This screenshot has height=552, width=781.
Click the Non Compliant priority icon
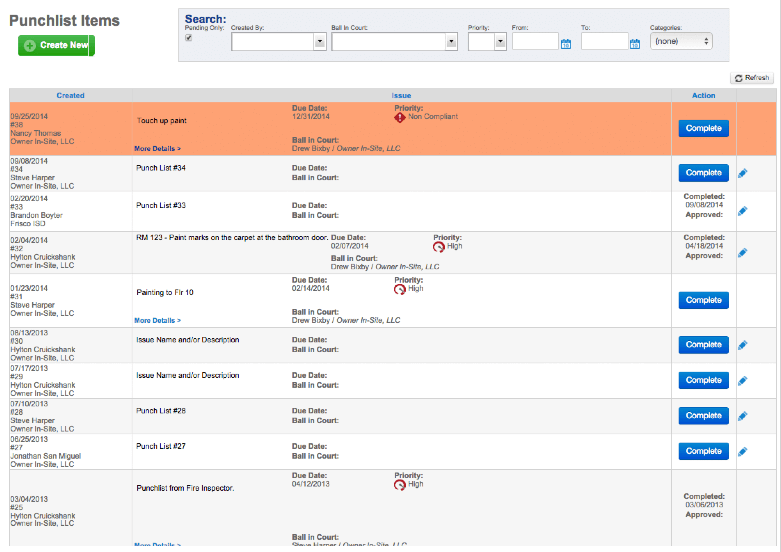click(x=399, y=117)
